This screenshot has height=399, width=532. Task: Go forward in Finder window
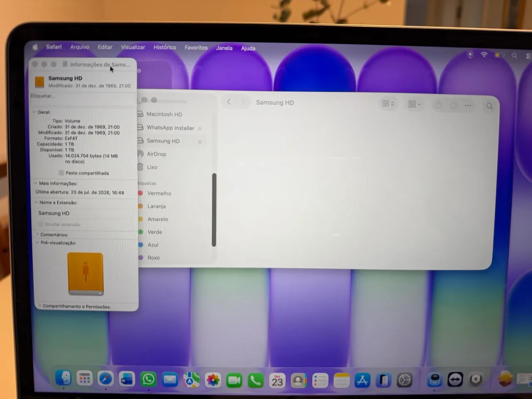[x=243, y=102]
